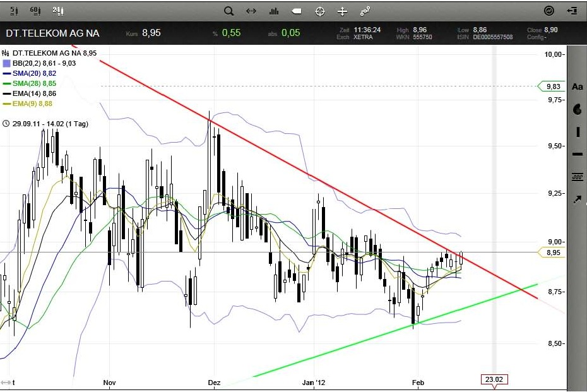Open the bar chart indicators icon
Screen dimensions: 587x392
click(274, 11)
